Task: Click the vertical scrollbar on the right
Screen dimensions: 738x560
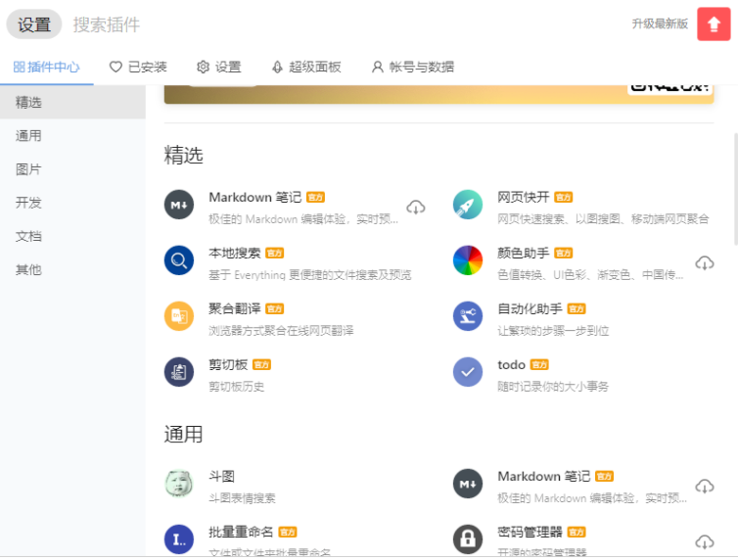Action: [735, 189]
